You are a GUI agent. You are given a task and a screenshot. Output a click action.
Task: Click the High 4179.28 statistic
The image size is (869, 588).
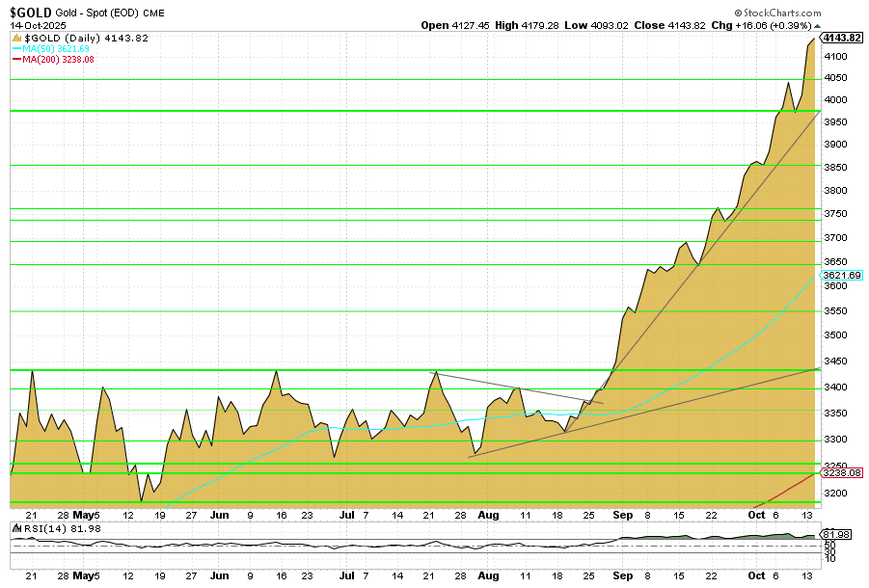coord(526,26)
